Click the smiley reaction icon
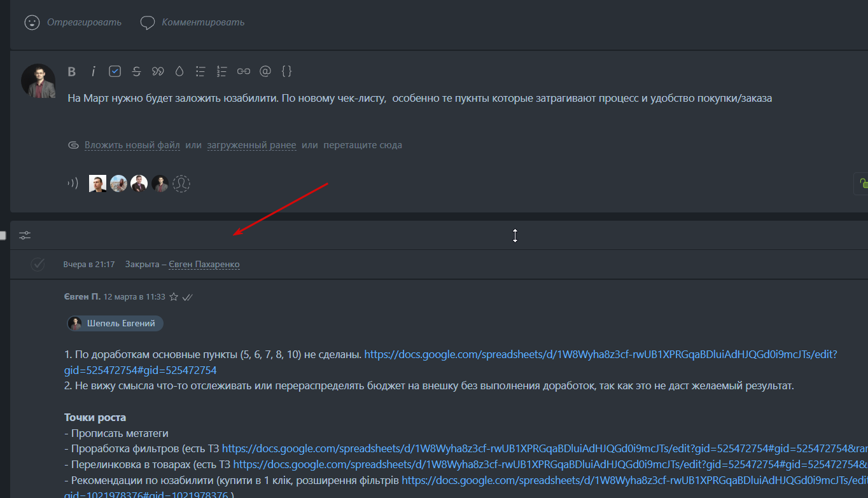Image resolution: width=868 pixels, height=498 pixels. click(32, 22)
